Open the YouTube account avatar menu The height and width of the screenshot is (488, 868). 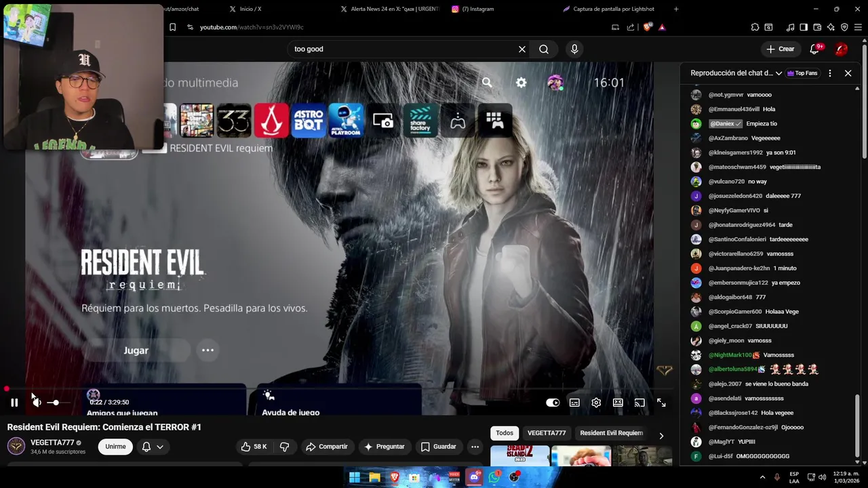click(x=841, y=49)
